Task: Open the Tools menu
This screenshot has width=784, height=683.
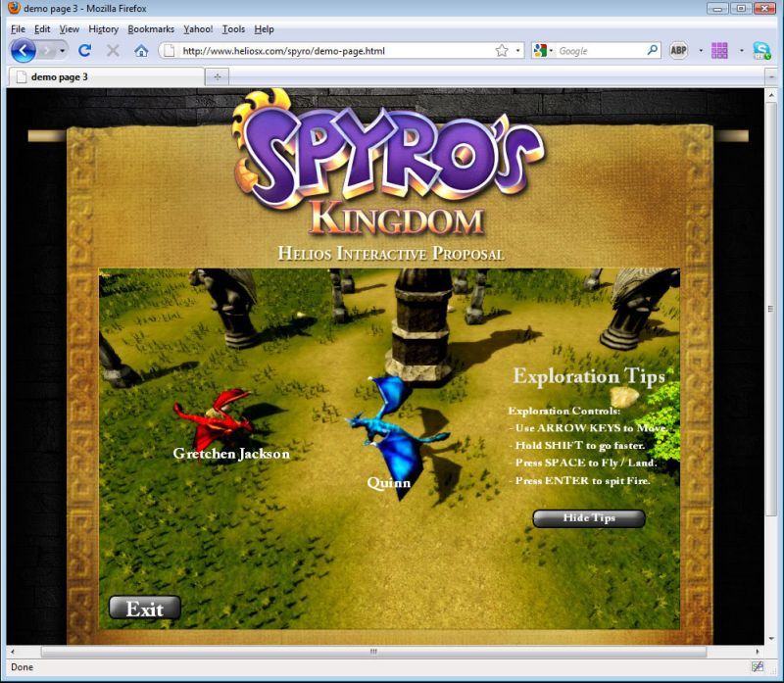Action: click(x=233, y=29)
